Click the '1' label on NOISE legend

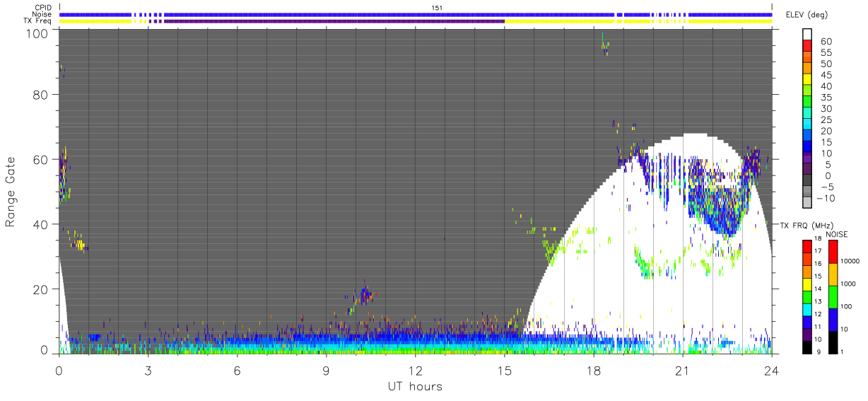(841, 351)
